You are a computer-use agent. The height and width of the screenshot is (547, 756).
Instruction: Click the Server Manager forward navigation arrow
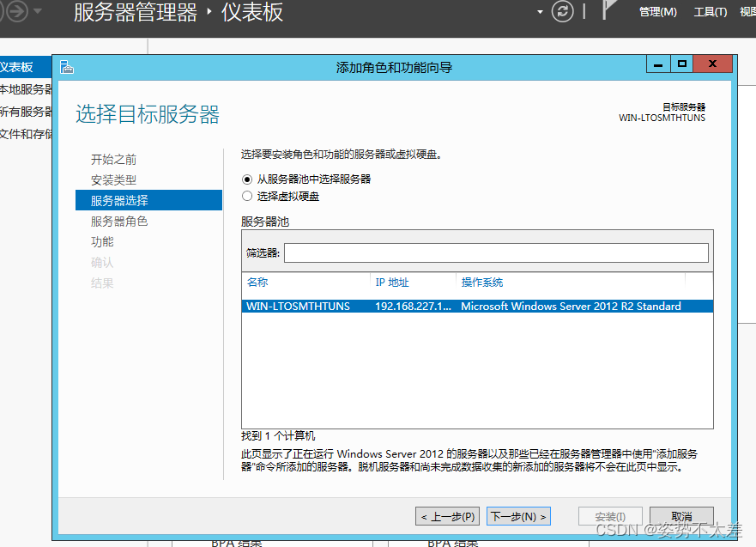[x=18, y=11]
